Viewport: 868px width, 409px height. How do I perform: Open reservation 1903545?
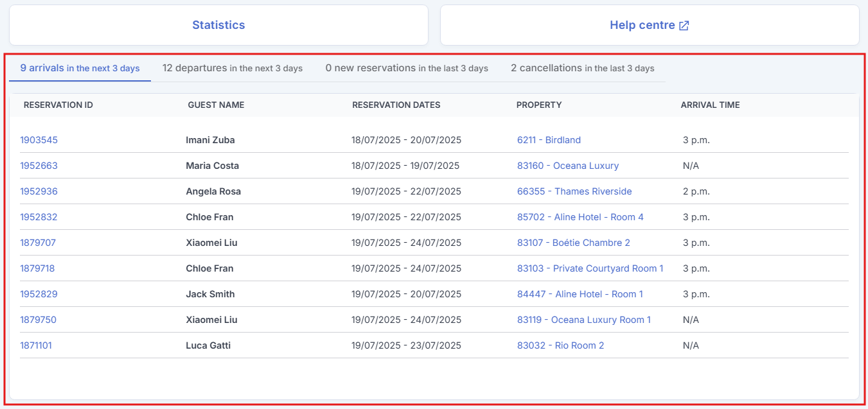pos(39,140)
